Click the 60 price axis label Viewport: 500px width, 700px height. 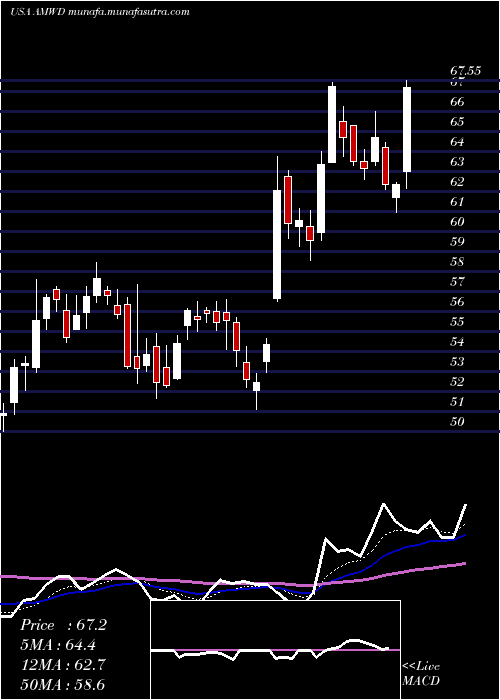click(458, 221)
